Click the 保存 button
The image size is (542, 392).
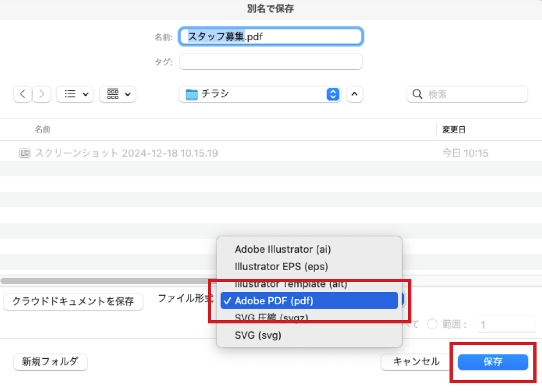[492, 362]
